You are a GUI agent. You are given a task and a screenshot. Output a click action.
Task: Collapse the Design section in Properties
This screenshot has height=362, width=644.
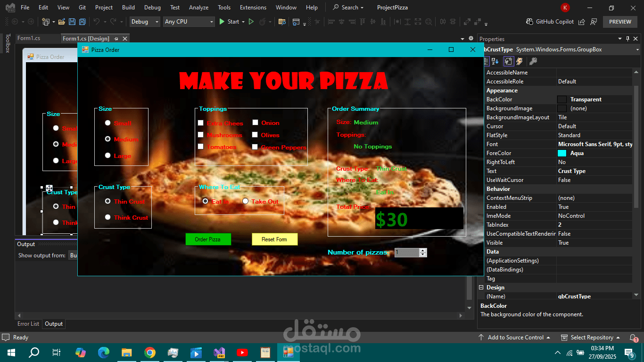click(x=482, y=287)
